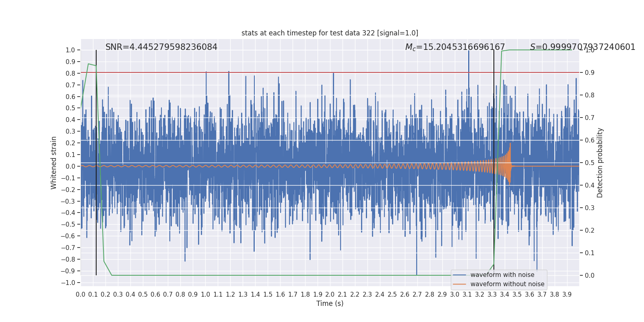Click time axis tick label 1.3
644x322 pixels.
tap(243, 294)
